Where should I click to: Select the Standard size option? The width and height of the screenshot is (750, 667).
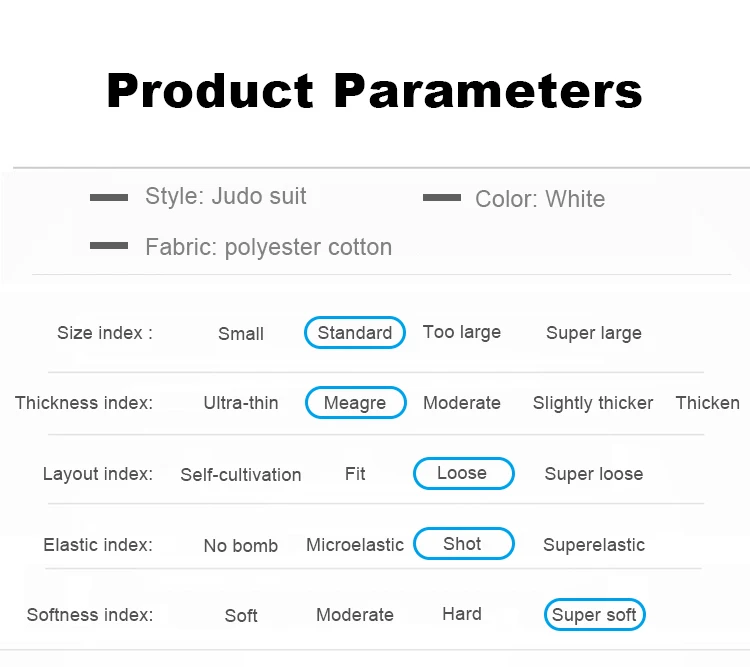[355, 333]
